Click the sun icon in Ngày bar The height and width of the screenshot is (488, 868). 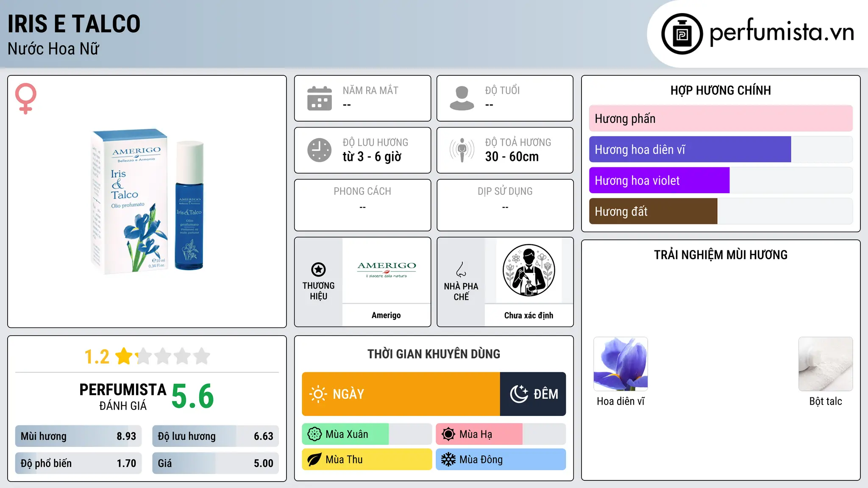pos(318,394)
